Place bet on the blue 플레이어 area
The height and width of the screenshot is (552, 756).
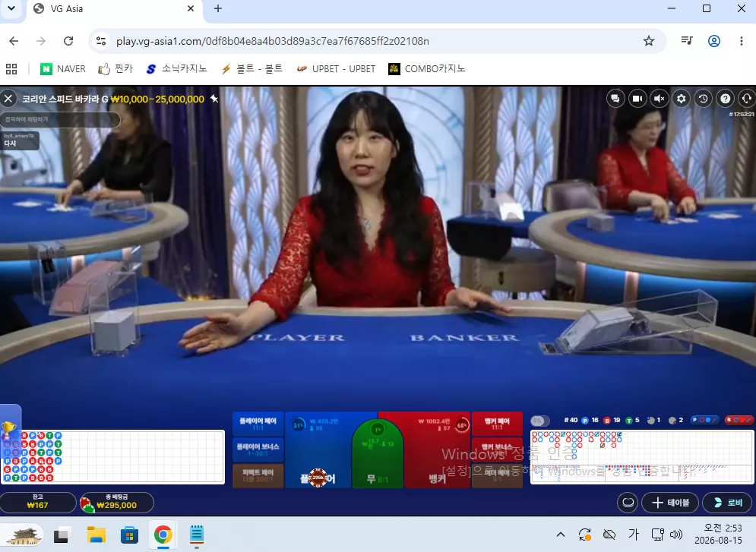coord(318,450)
